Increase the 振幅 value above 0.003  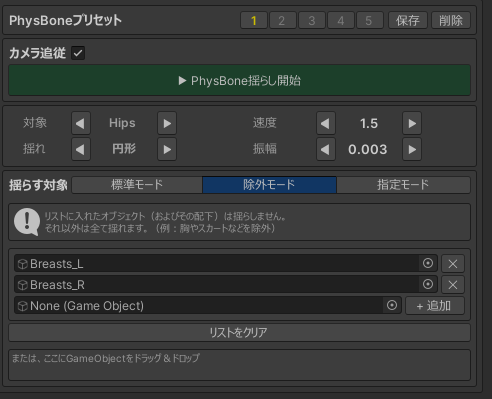coord(412,149)
